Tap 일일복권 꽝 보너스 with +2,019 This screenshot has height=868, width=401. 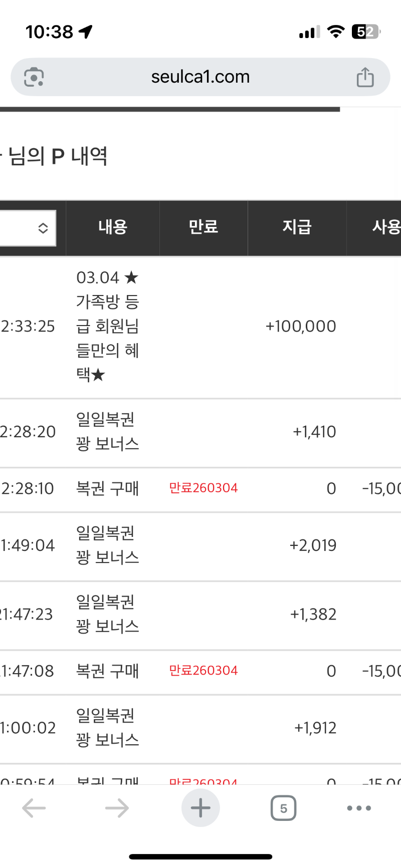click(107, 545)
